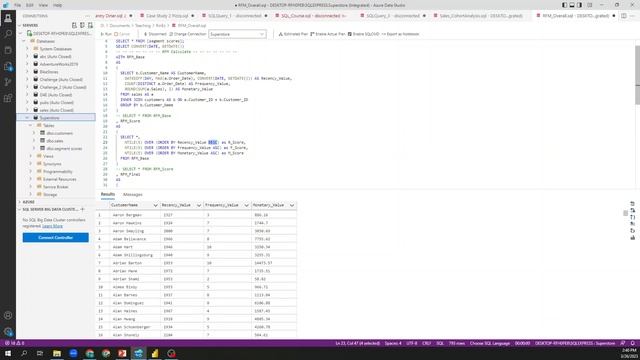Open the Search view in activity bar
The width and height of the screenshot is (640, 360).
click(x=8, y=34)
